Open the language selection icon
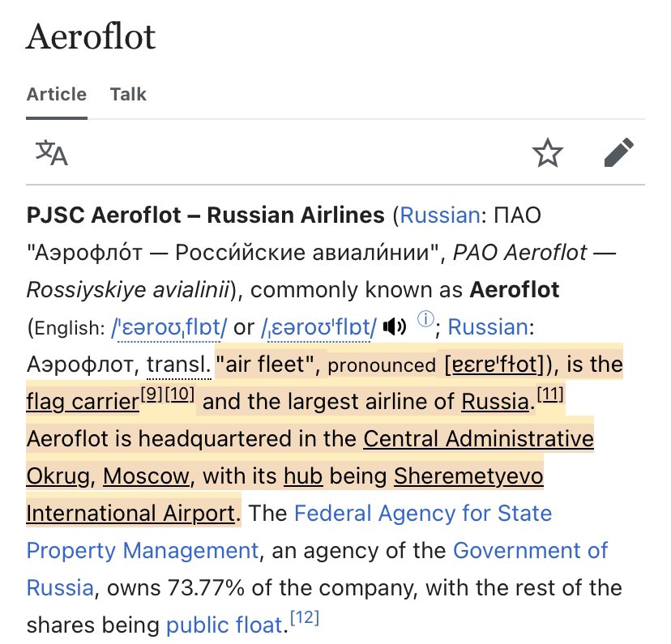 coord(51,152)
